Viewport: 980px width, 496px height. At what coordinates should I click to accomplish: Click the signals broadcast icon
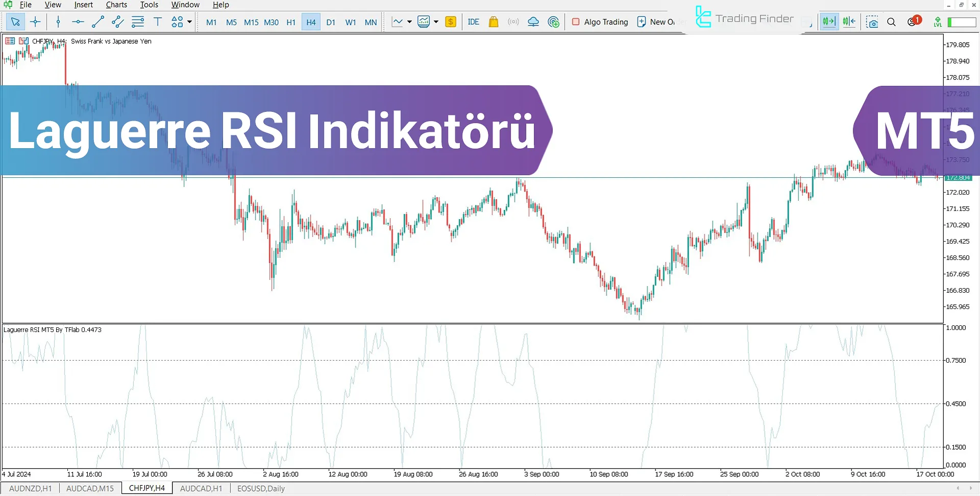(x=513, y=22)
